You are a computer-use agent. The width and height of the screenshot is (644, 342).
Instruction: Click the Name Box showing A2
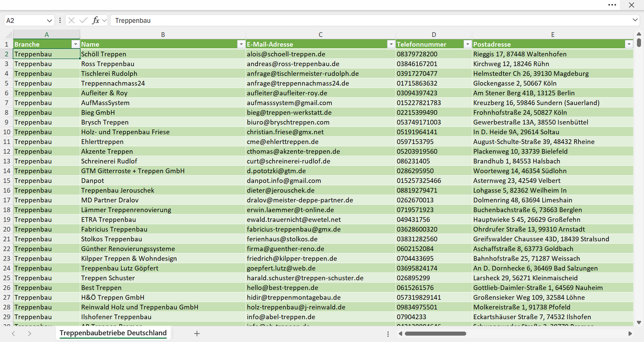(x=25, y=21)
